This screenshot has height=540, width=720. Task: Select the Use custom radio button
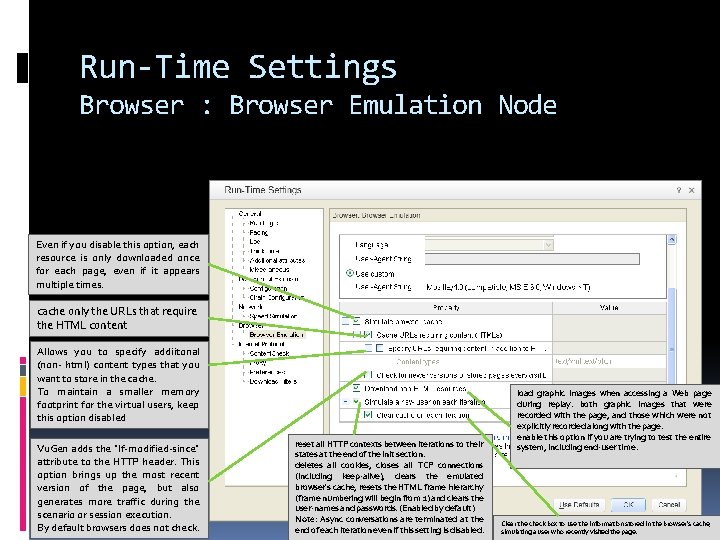tap(350, 273)
